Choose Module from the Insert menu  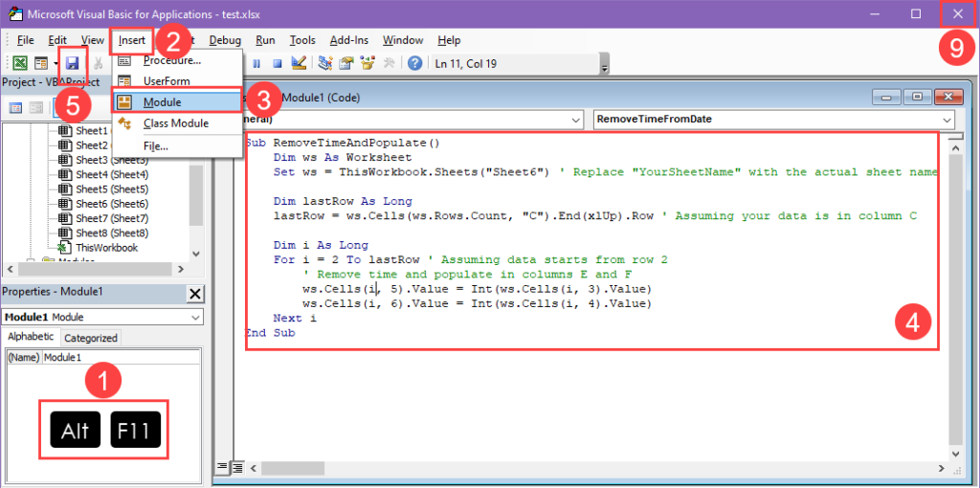[x=177, y=102]
